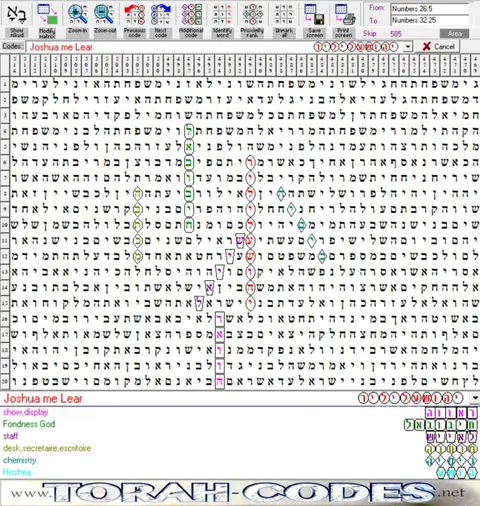Click the Unmark all icon

coord(284,14)
